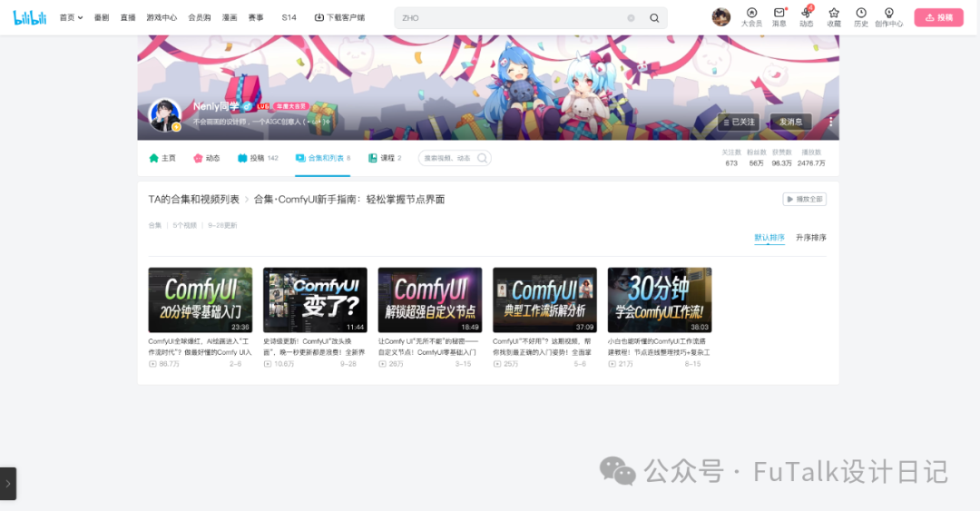Screen dimensions: 980x511
Task: Open the S14 link
Action: 289,17
